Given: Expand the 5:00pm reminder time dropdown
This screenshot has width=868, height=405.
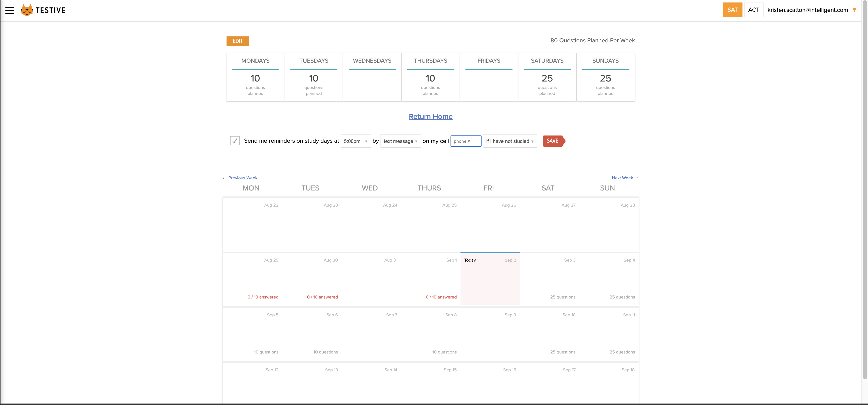Looking at the screenshot, I should (356, 141).
